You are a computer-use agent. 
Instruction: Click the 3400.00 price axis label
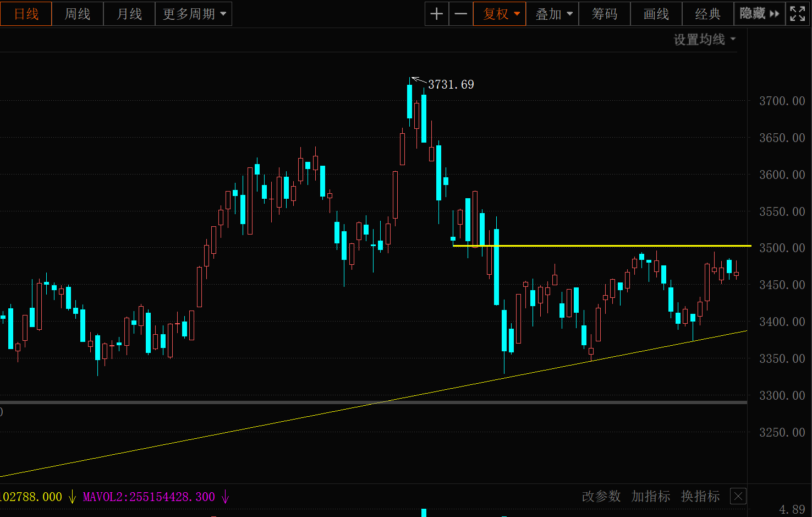782,322
